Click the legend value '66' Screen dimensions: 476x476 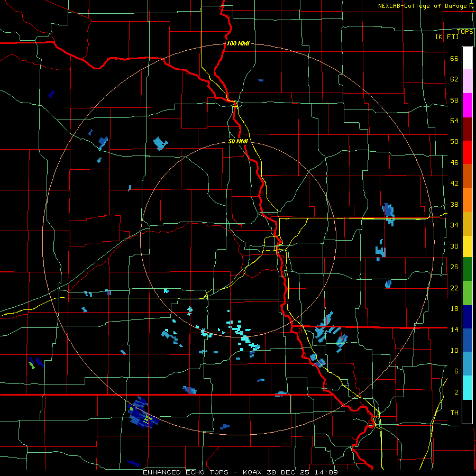point(454,58)
